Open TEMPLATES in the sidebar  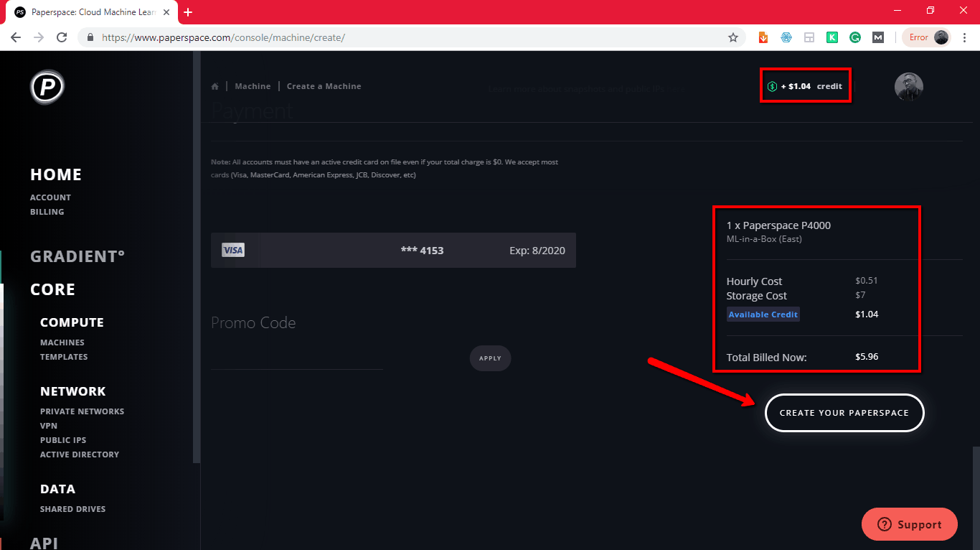tap(64, 357)
